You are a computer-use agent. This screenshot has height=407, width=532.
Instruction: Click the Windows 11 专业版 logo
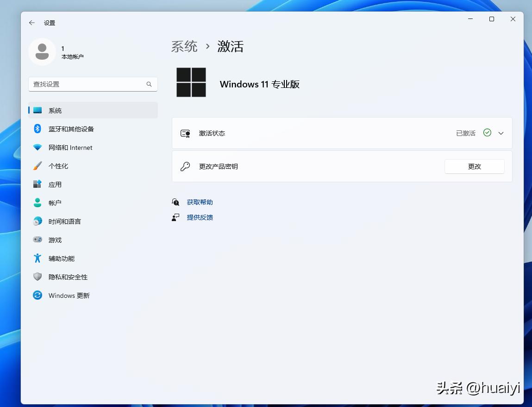pyautogui.click(x=191, y=82)
